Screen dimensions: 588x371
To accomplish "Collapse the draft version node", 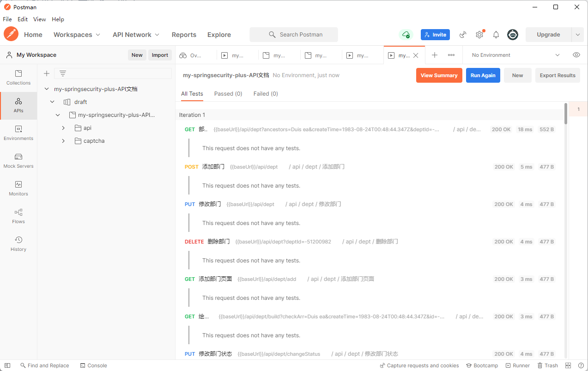I will [52, 102].
